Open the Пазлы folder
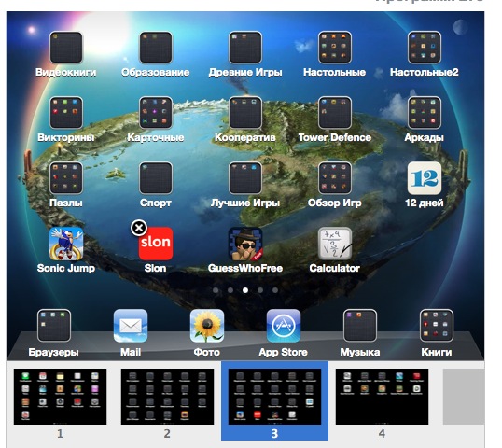 (x=66, y=178)
